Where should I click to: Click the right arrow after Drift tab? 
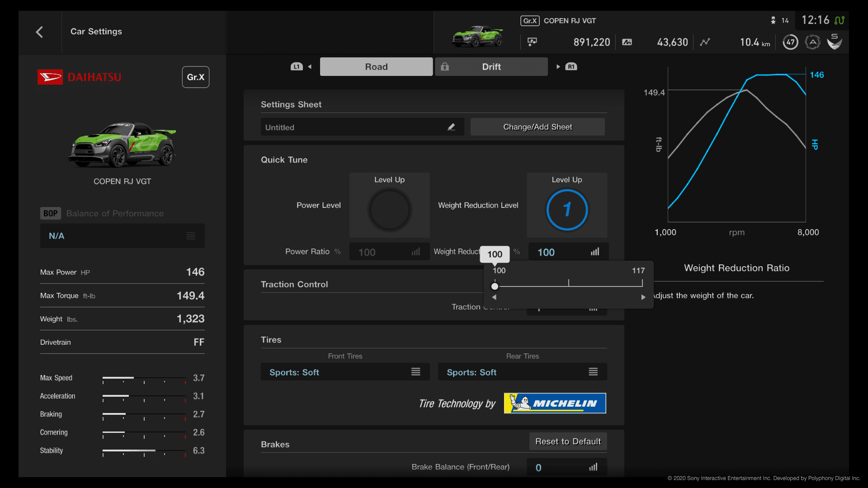click(558, 67)
